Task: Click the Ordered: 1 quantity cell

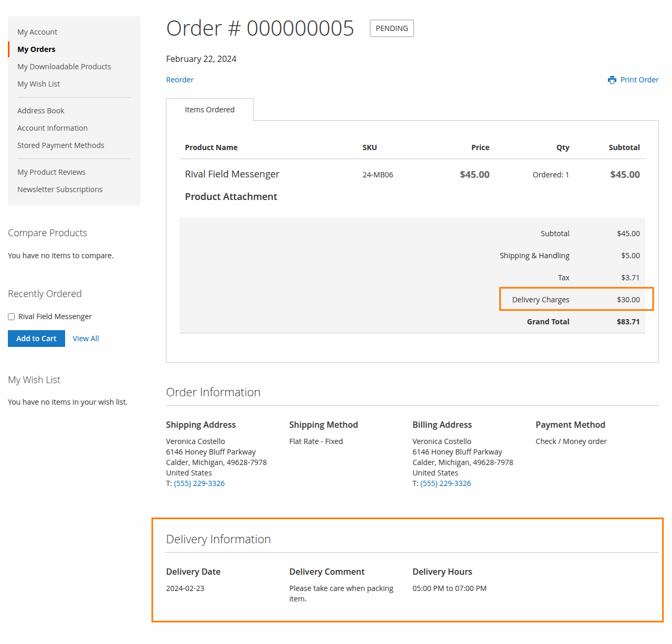Action: pos(551,175)
